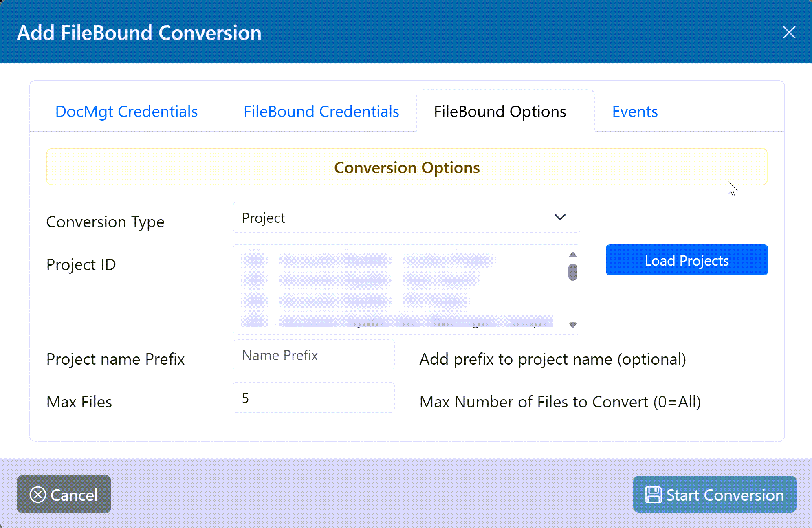Click the Start Conversion button
Viewport: 812px width, 528px height.
(714, 495)
